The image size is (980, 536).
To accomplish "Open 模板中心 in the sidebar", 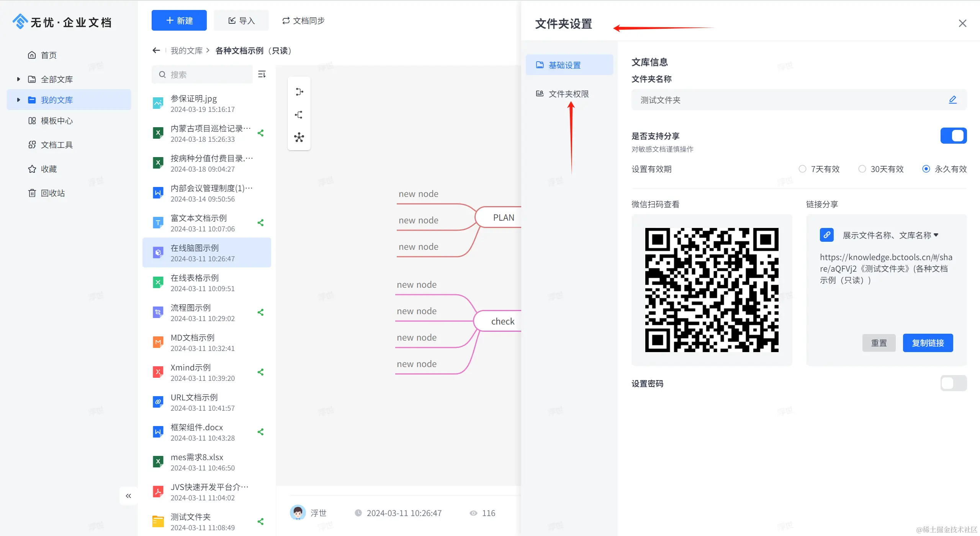I will click(57, 121).
